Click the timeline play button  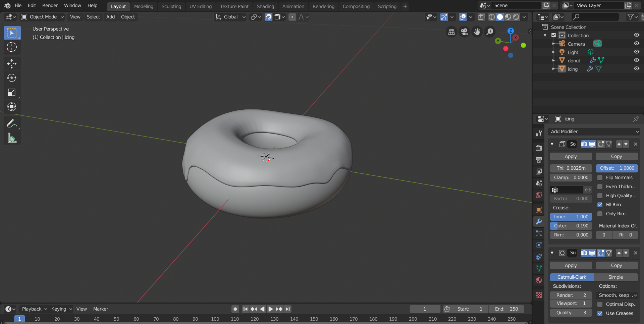click(270, 309)
